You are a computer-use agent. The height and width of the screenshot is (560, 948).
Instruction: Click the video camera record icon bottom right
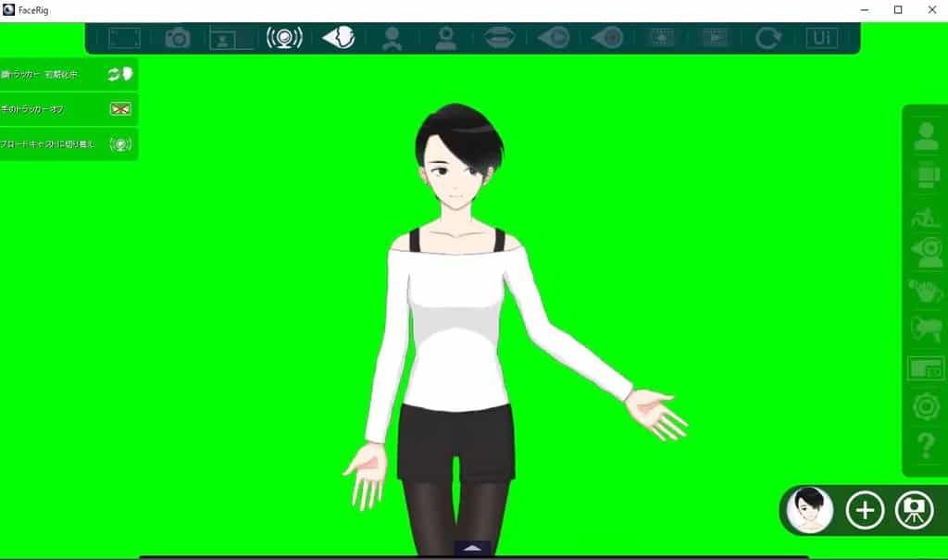point(915,510)
